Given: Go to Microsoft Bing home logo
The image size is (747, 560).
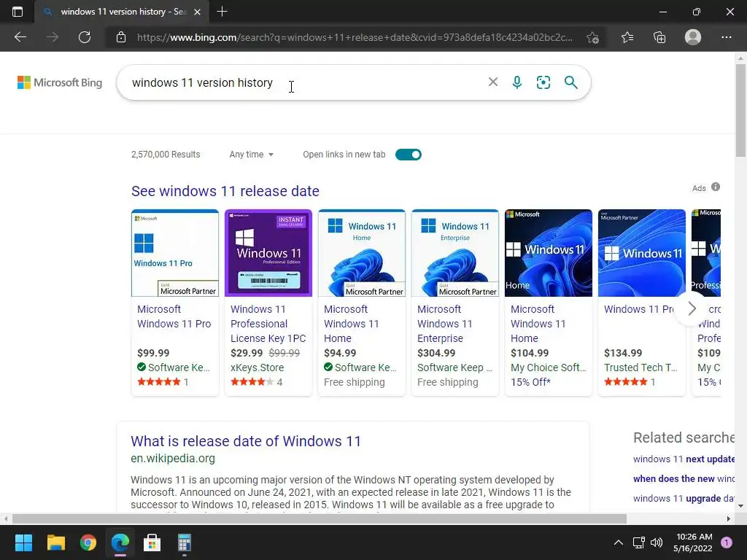Looking at the screenshot, I should pyautogui.click(x=60, y=82).
